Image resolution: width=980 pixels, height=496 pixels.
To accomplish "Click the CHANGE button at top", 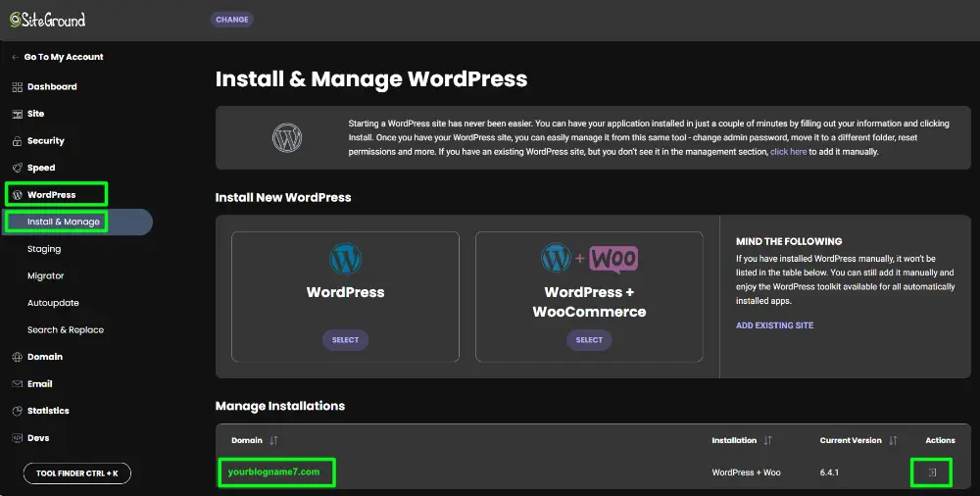I will (x=231, y=20).
